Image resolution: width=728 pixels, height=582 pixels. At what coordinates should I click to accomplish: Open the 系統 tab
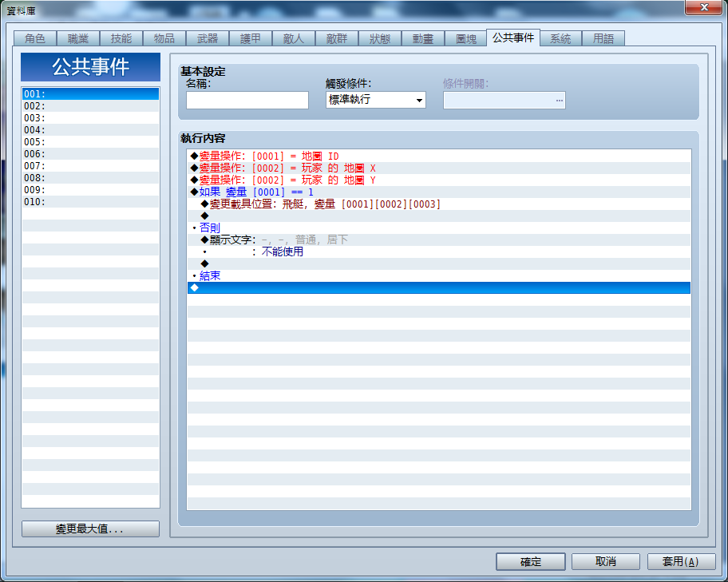[560, 38]
